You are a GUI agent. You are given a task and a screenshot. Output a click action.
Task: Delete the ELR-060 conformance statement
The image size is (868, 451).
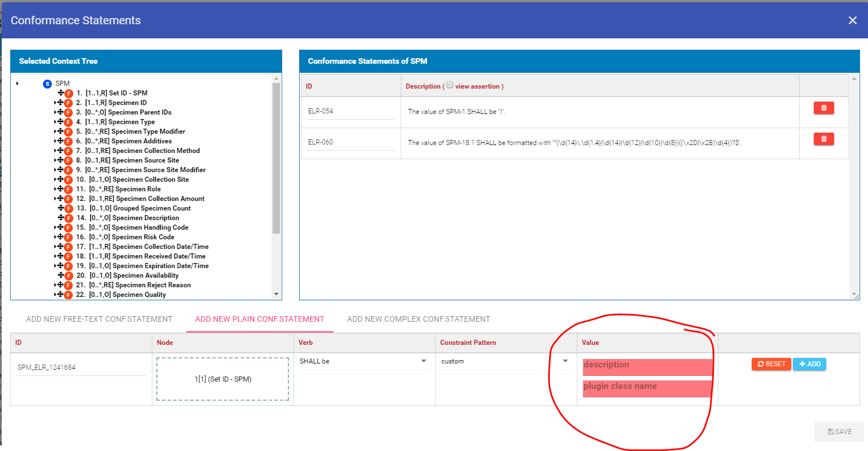(x=823, y=138)
